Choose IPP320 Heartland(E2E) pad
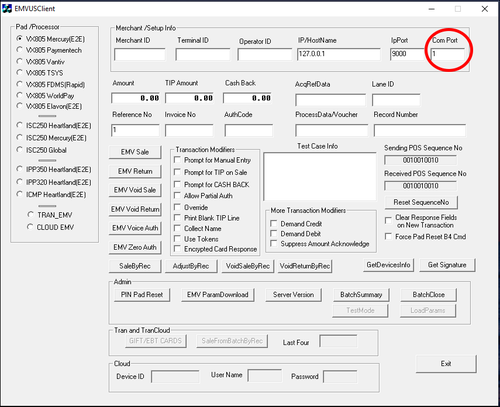The height and width of the screenshot is (407, 500). click(x=54, y=182)
